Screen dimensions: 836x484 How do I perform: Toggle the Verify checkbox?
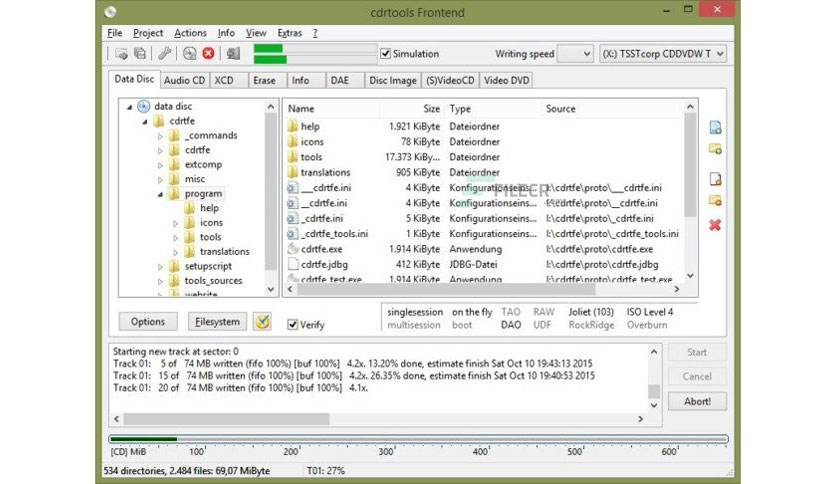click(x=292, y=324)
